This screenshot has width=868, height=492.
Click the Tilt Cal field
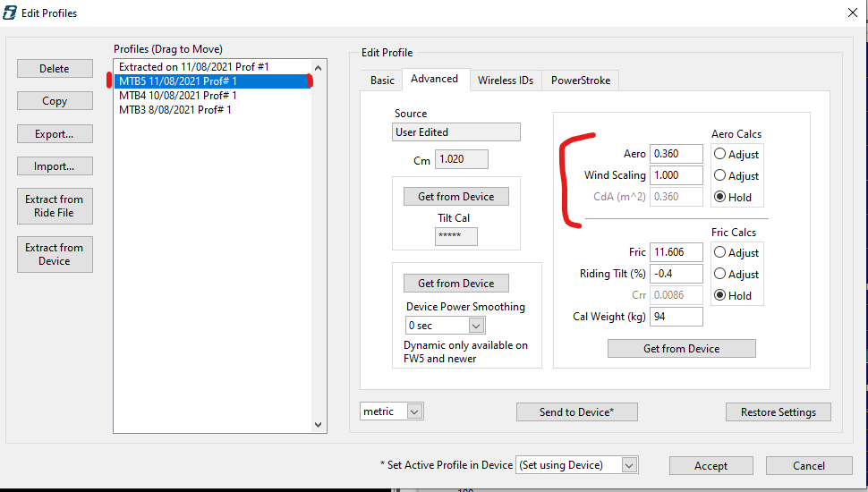point(456,236)
